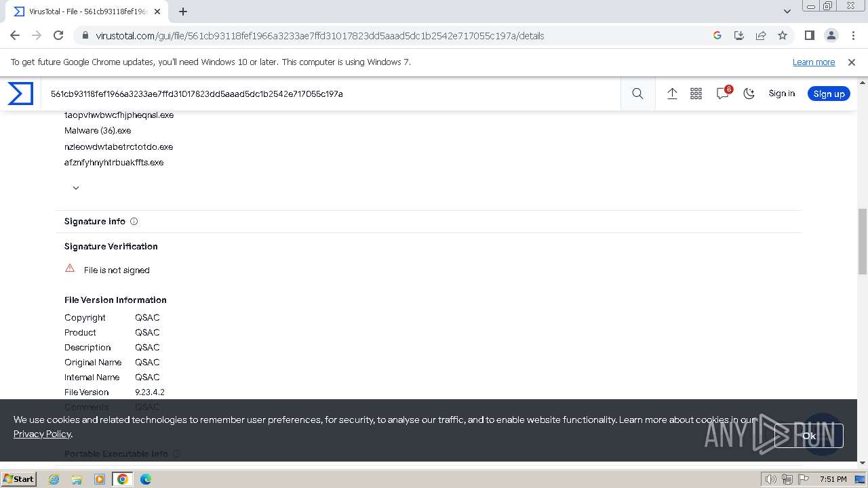868x488 pixels.
Task: Open tab search dropdown chevron
Action: (787, 12)
